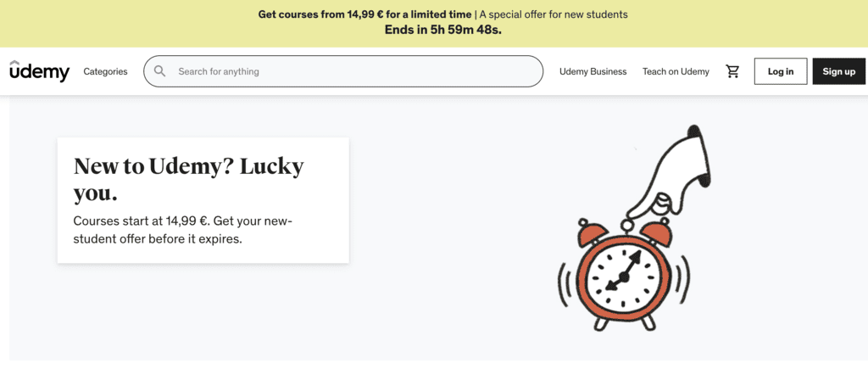Click the Log in button
The width and height of the screenshot is (868, 369).
(x=781, y=71)
